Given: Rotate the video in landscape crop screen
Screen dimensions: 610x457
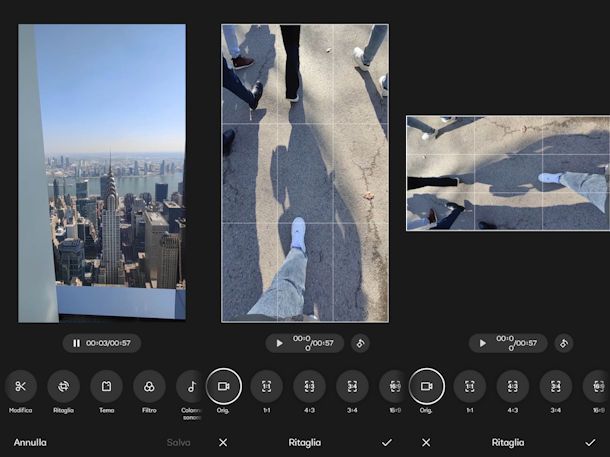Looking at the screenshot, I should [x=564, y=343].
